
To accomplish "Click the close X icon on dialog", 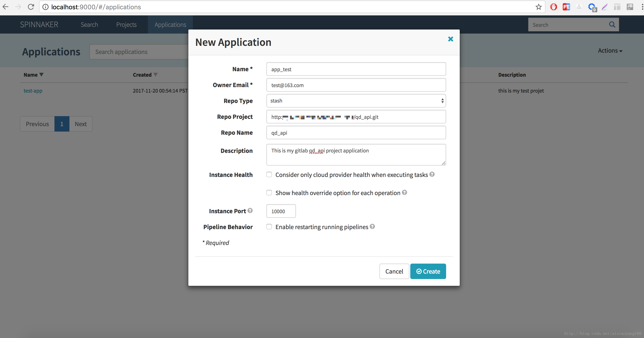I will pos(450,39).
